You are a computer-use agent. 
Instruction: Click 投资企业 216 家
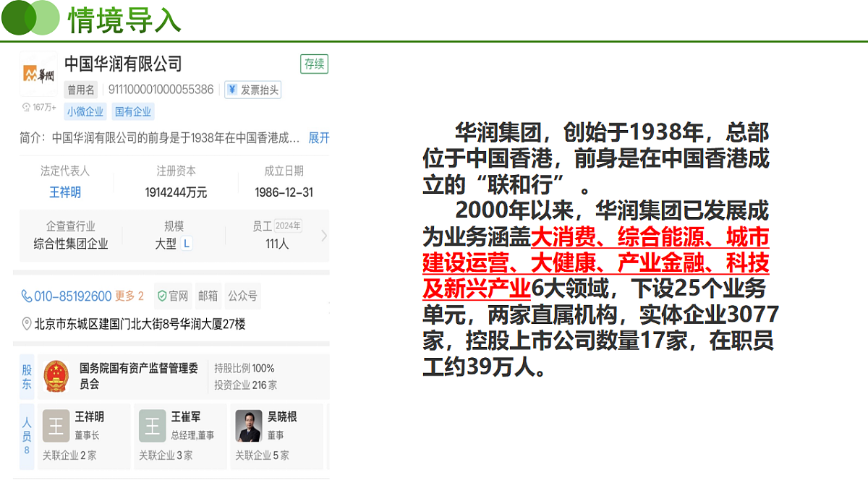click(x=245, y=385)
